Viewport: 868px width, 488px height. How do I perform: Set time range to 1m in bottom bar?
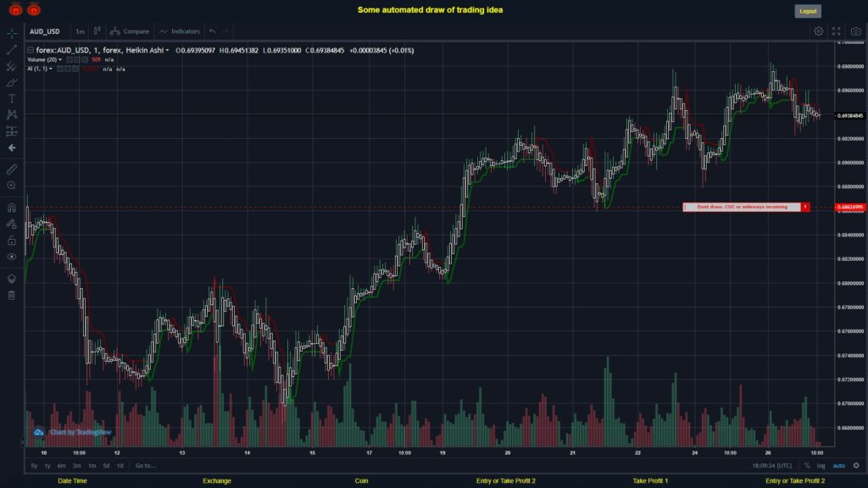92,466
